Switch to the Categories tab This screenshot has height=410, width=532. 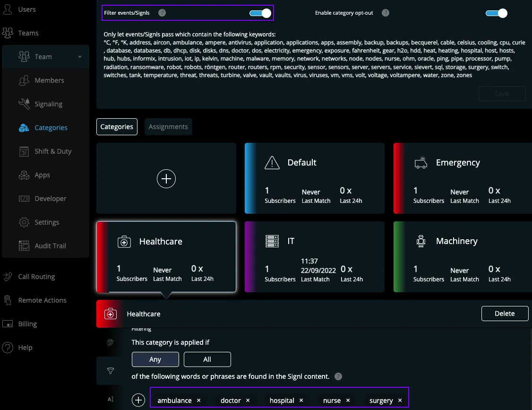click(x=117, y=127)
